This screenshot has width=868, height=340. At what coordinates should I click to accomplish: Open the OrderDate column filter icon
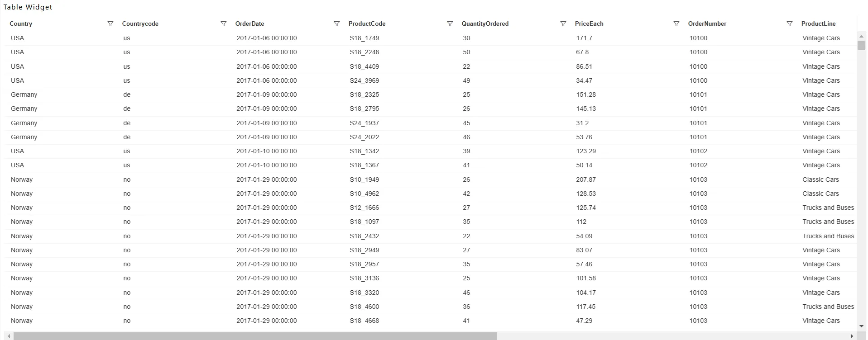pos(336,24)
